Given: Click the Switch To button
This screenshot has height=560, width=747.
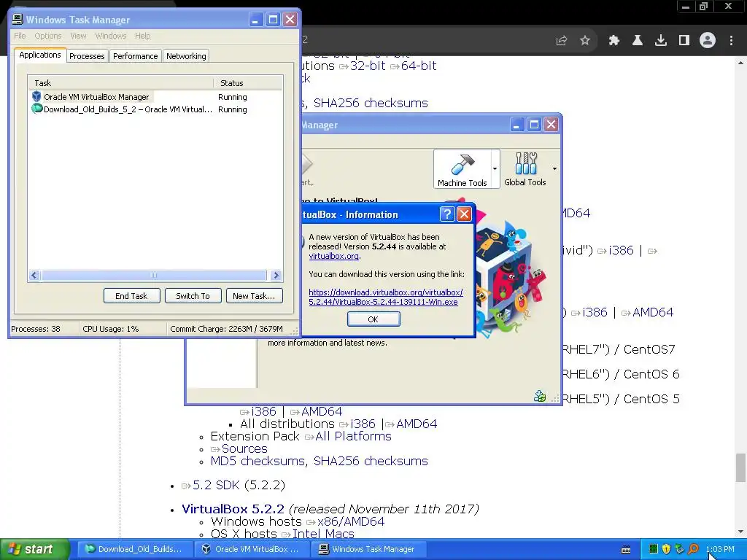Looking at the screenshot, I should [x=193, y=296].
